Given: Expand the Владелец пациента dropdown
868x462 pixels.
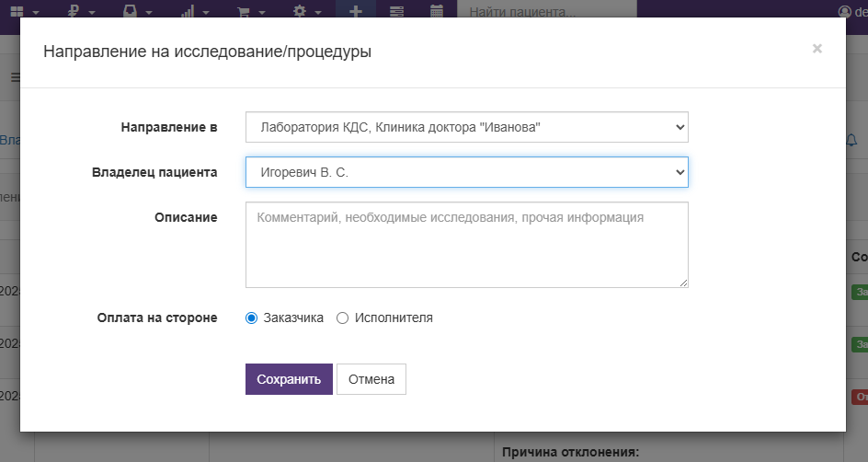Looking at the screenshot, I should pyautogui.click(x=466, y=172).
